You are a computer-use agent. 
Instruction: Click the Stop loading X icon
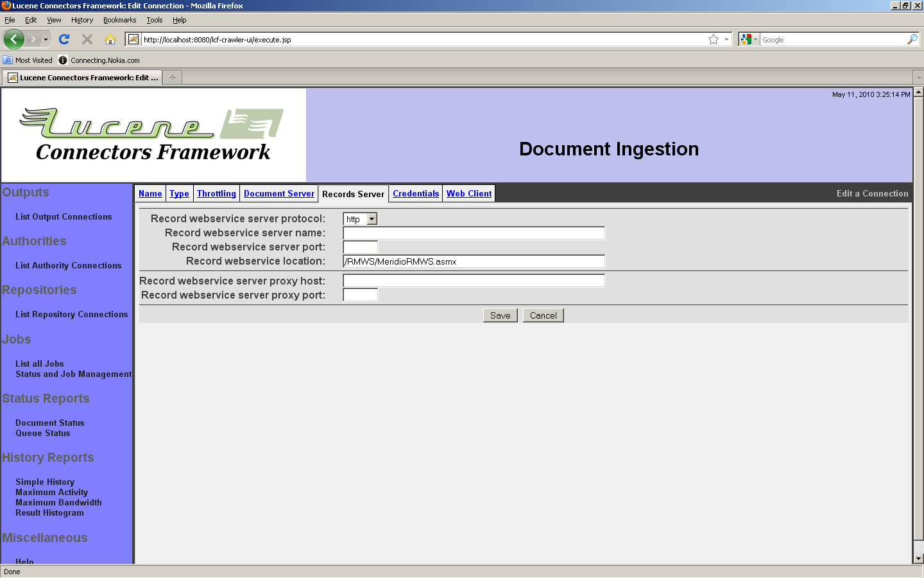[87, 39]
